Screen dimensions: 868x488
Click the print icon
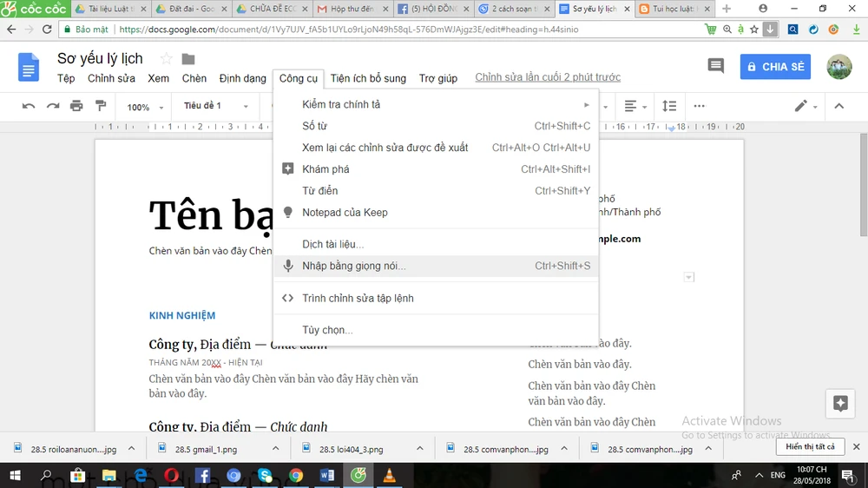[76, 106]
